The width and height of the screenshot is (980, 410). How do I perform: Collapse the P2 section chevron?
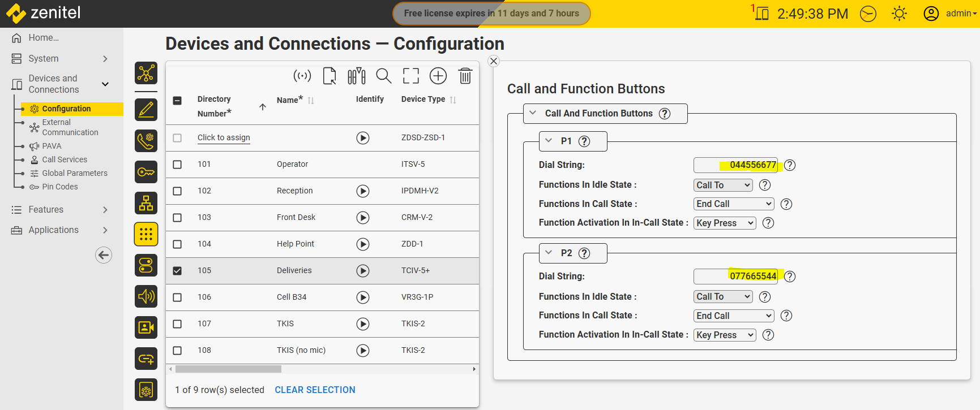click(x=549, y=253)
